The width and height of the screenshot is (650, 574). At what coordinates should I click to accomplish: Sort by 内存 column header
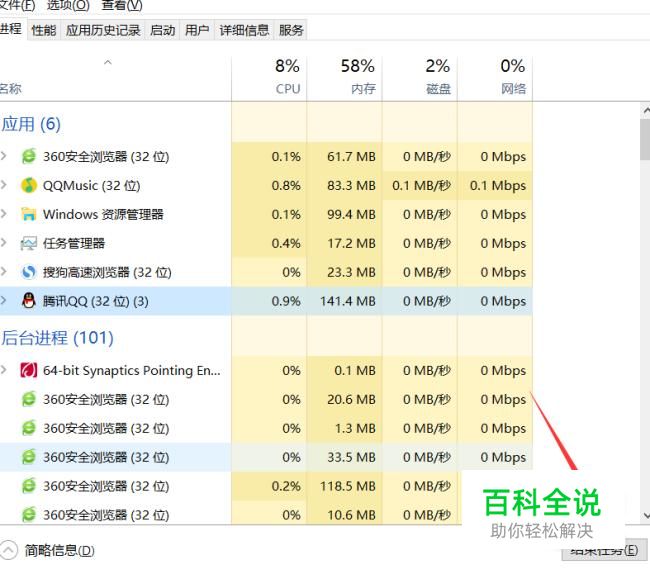tap(344, 77)
